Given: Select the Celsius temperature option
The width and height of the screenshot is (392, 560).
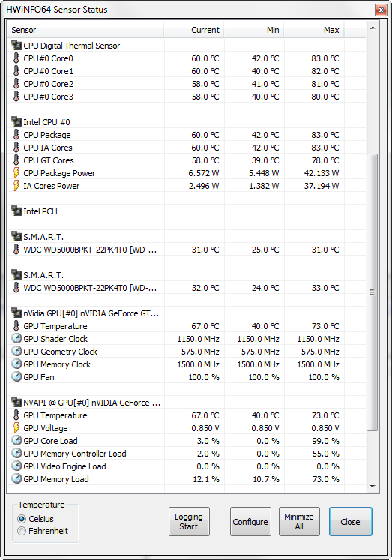Looking at the screenshot, I should coord(22,519).
